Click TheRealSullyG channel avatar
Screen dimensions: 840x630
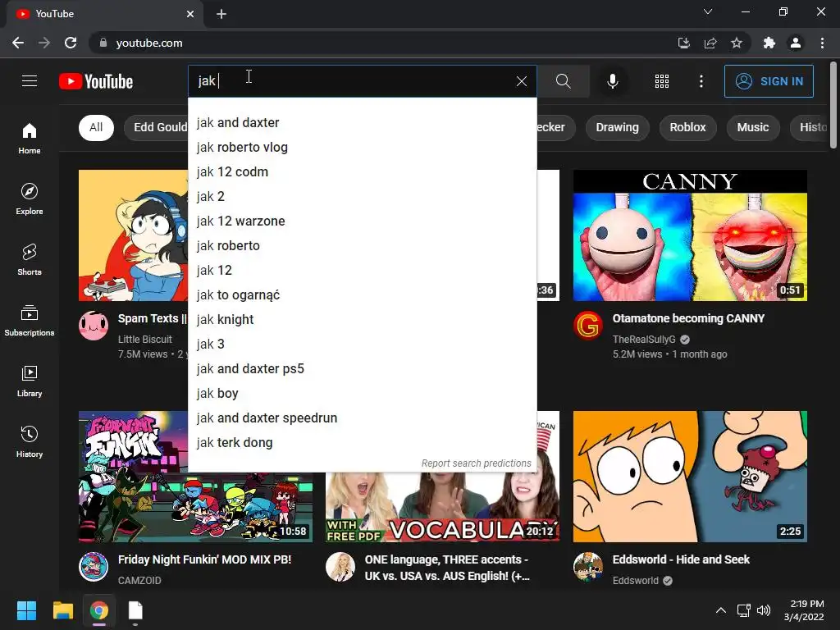(x=587, y=325)
